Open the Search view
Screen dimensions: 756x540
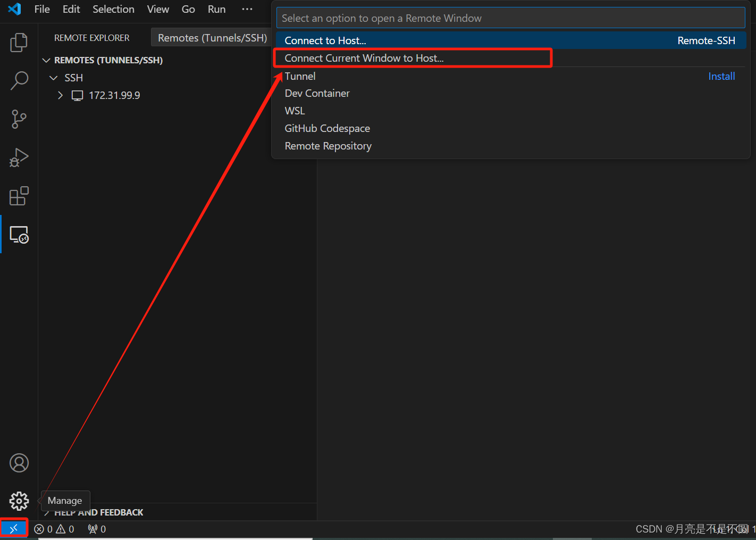click(19, 81)
